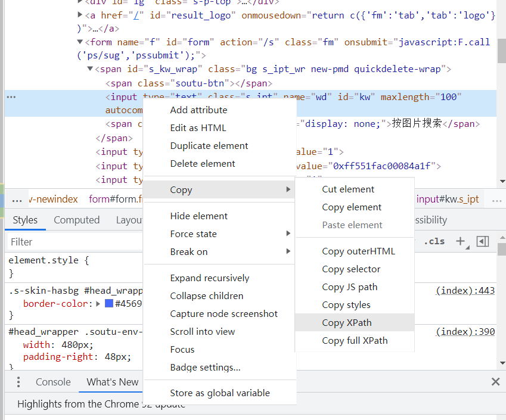Viewport: 506px width, 420px height.
Task: Choose Capture node screenshot
Action: [x=224, y=313]
